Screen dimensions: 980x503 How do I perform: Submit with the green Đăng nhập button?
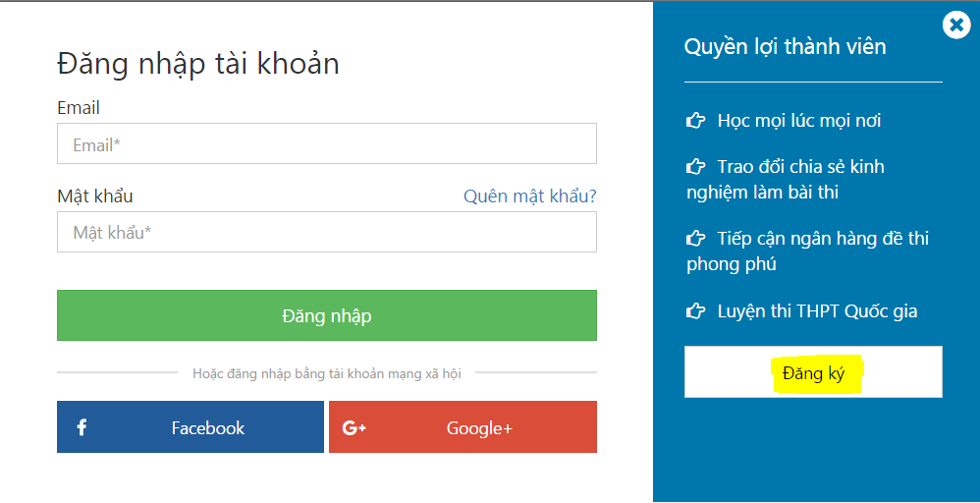[x=326, y=315]
